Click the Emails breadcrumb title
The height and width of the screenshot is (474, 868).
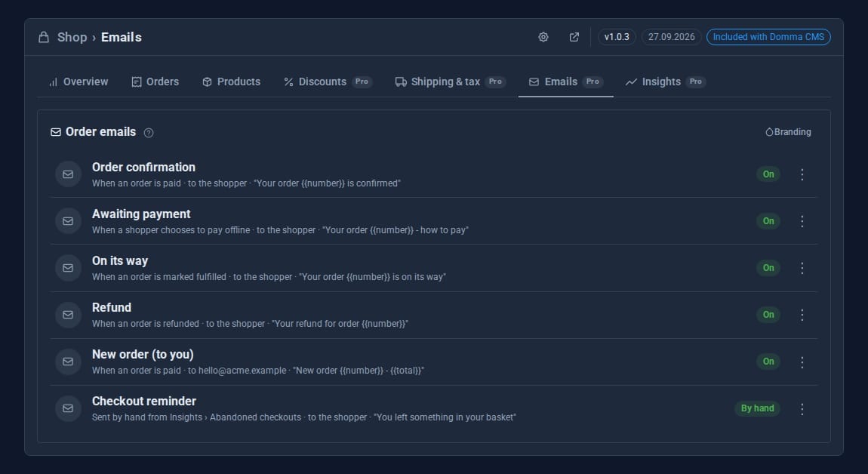click(x=122, y=37)
